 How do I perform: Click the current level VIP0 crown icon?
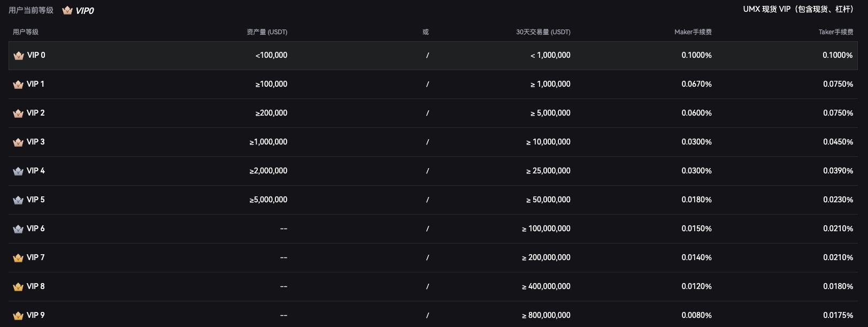pyautogui.click(x=67, y=11)
